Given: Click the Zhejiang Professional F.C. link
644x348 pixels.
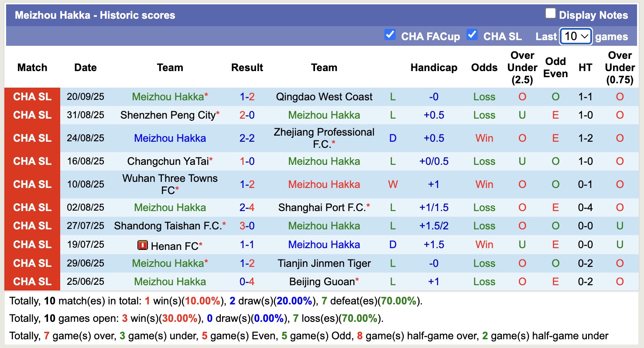Looking at the screenshot, I should pos(323,138).
